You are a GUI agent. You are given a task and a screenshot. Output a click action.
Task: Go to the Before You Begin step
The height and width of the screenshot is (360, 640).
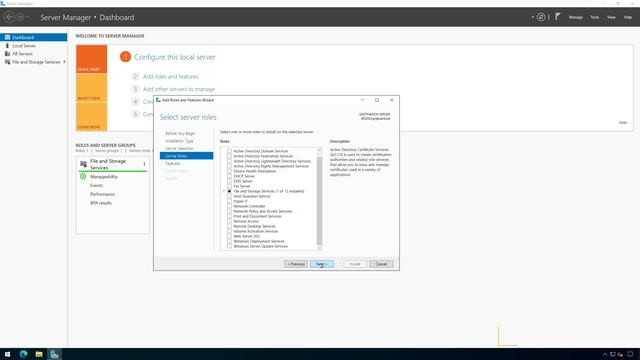pyautogui.click(x=180, y=133)
